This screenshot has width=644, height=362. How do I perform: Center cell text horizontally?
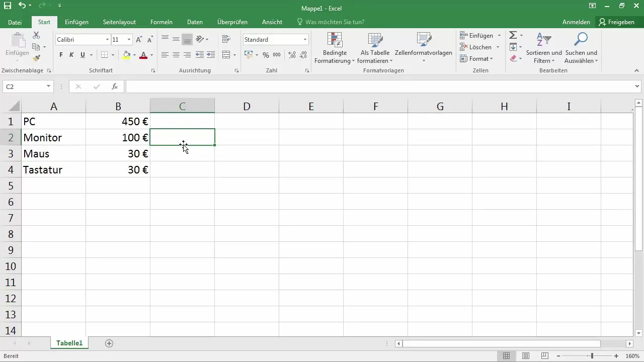point(176,55)
